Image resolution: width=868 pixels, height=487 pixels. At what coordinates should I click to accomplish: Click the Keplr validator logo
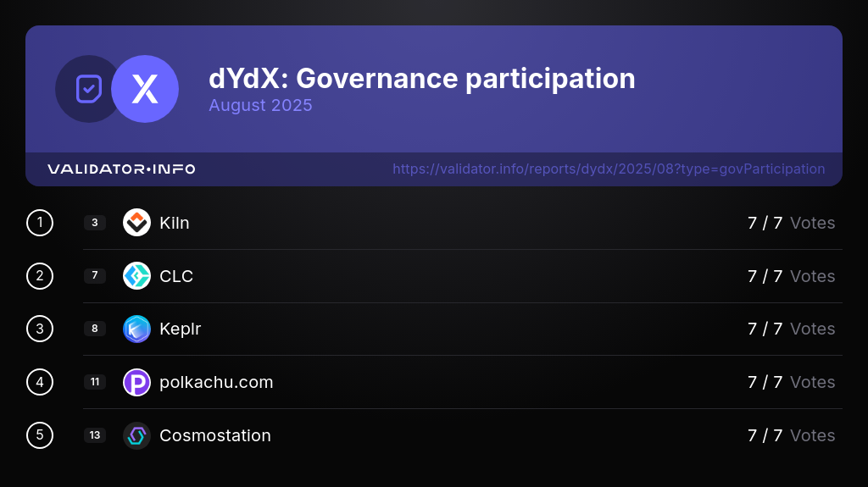(136, 329)
